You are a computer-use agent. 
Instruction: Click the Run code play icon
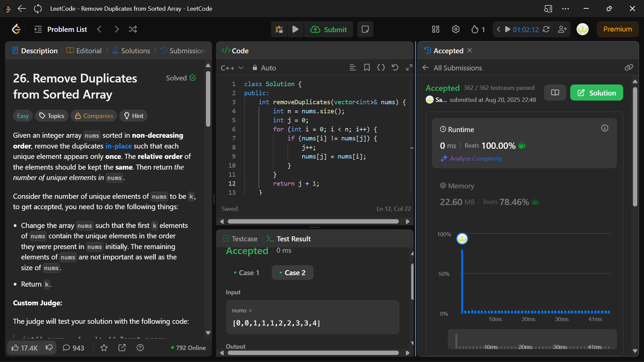tap(295, 29)
